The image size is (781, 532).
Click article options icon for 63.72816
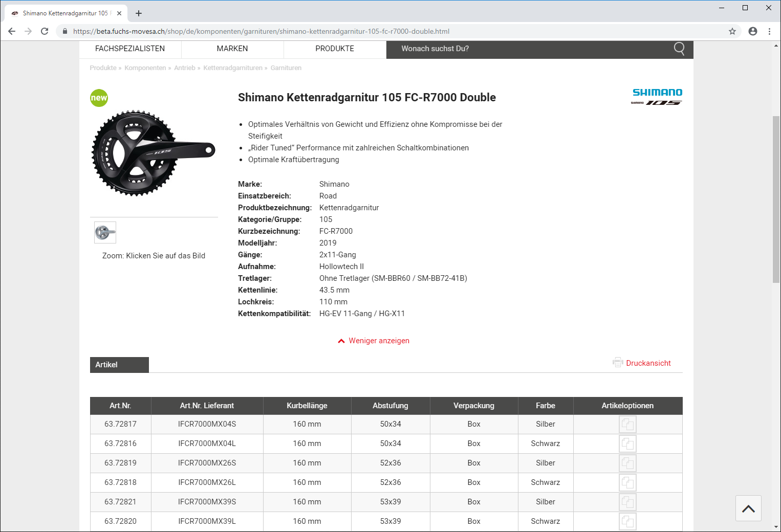627,444
